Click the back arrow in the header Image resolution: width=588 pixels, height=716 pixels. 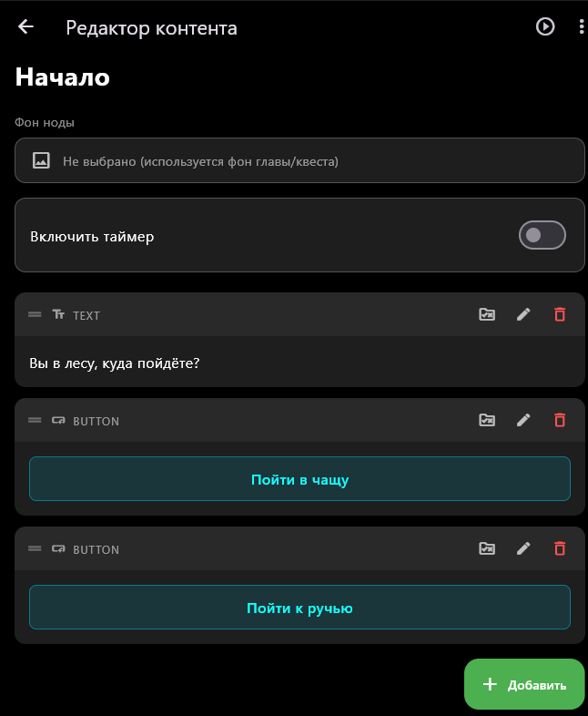click(x=25, y=27)
